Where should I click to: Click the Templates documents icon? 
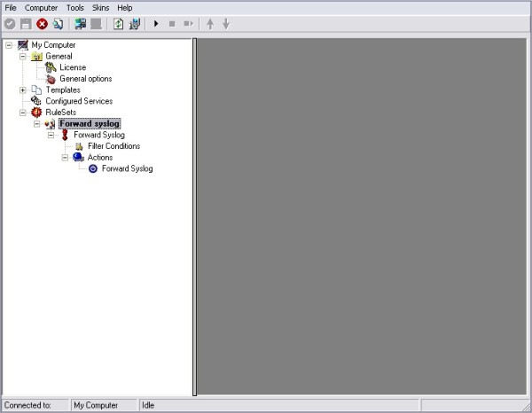click(36, 90)
